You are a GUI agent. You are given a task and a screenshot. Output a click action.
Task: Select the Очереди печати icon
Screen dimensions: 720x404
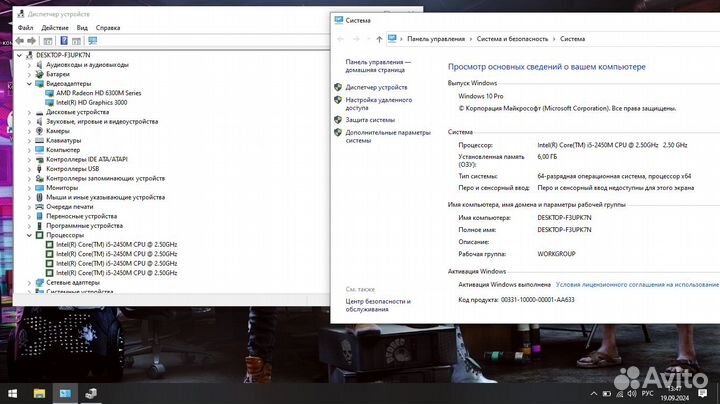39,207
